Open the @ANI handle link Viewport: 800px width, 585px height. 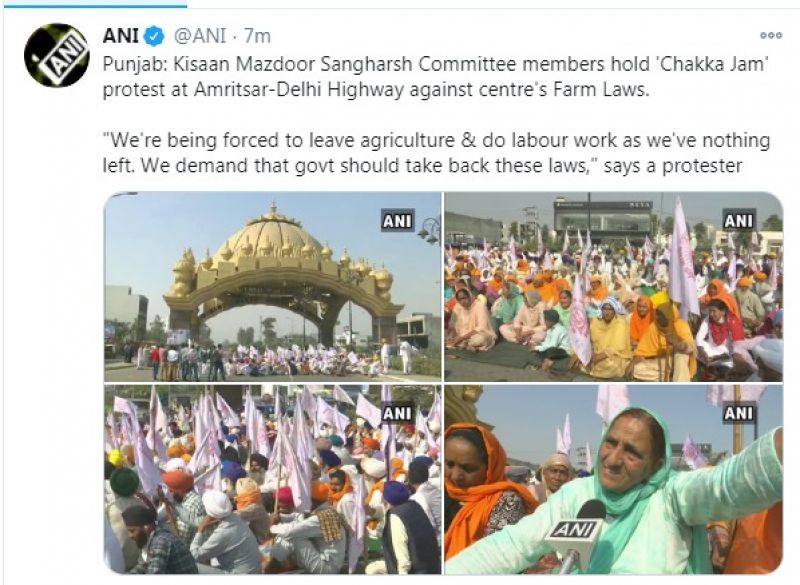tap(200, 36)
